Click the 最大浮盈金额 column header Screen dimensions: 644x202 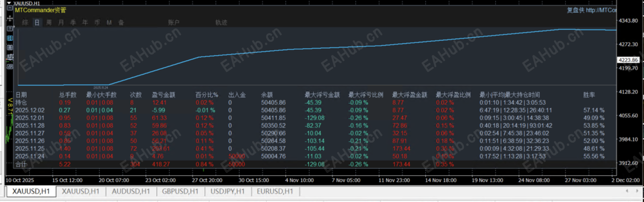(410, 95)
